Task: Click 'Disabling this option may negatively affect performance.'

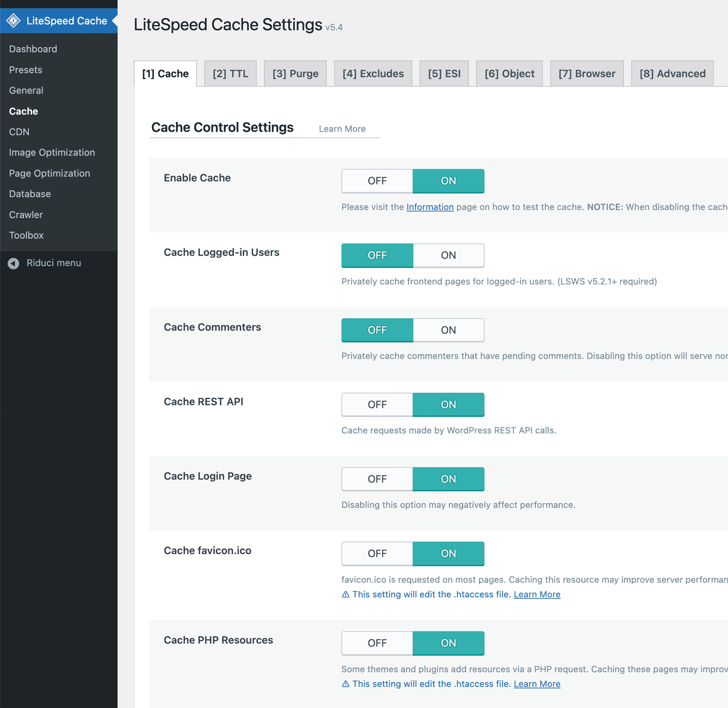Action: [458, 505]
